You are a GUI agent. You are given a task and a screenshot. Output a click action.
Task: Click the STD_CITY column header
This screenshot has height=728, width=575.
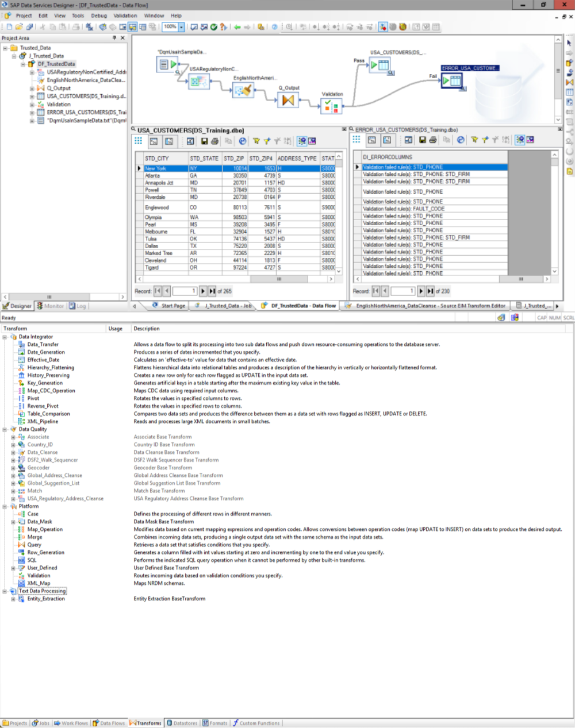166,158
